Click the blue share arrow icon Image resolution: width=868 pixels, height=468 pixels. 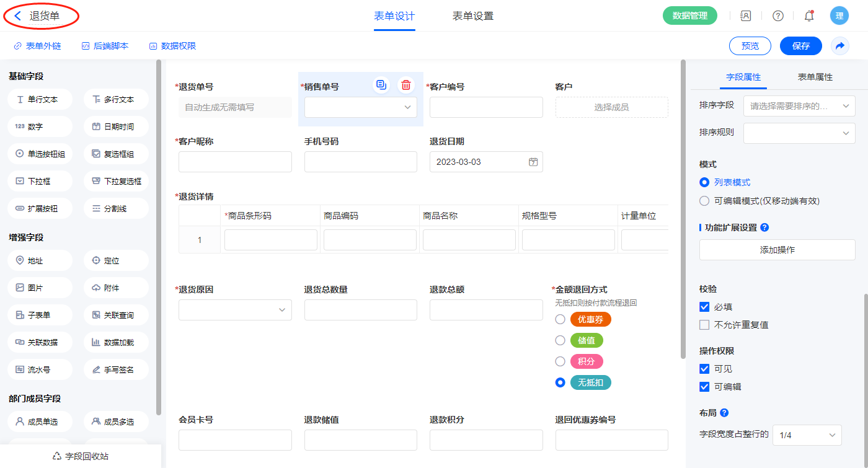pyautogui.click(x=839, y=46)
